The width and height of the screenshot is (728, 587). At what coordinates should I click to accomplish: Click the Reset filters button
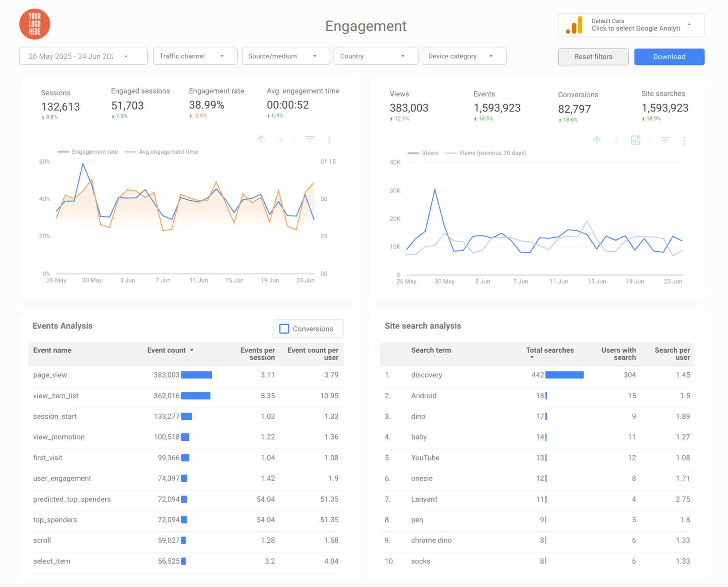click(593, 57)
